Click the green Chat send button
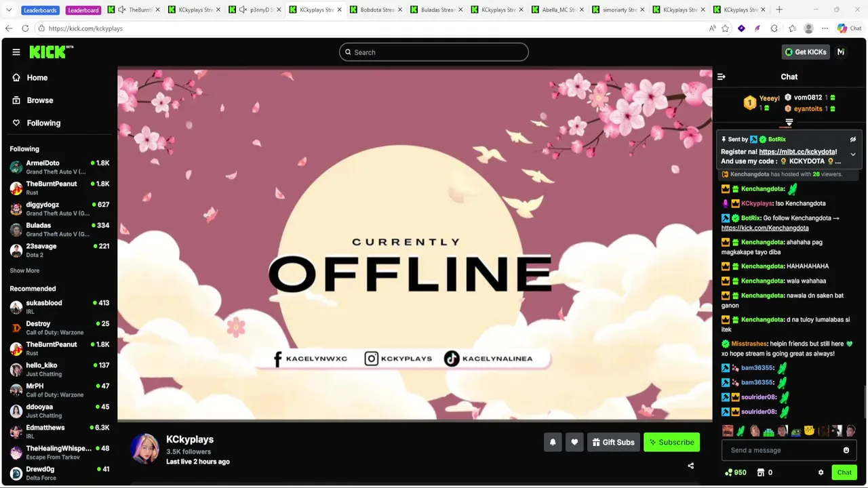868x488 pixels. [844, 472]
